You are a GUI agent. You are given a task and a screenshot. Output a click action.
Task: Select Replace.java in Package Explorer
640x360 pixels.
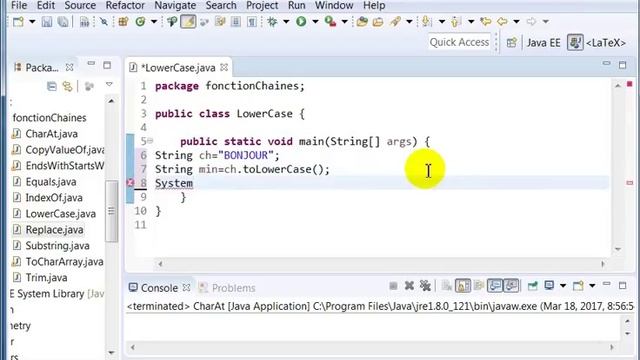tap(54, 230)
